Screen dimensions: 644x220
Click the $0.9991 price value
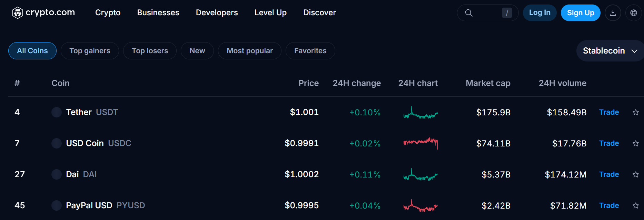tap(301, 143)
